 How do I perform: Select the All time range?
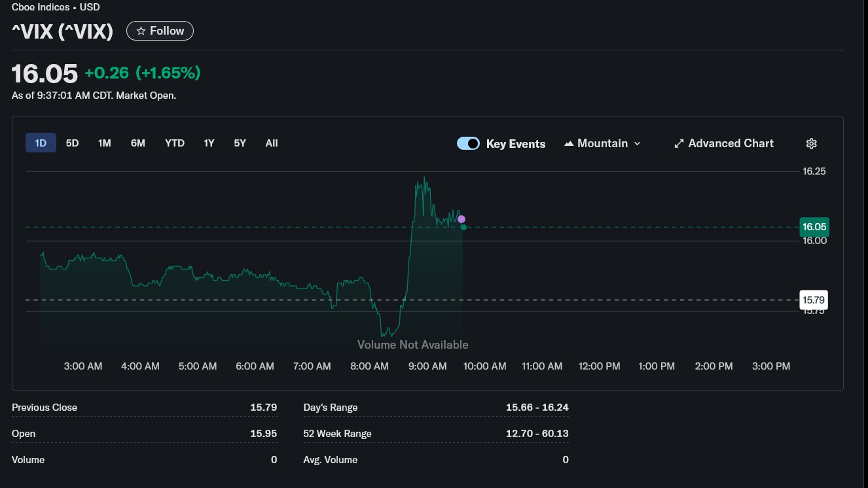[272, 143]
